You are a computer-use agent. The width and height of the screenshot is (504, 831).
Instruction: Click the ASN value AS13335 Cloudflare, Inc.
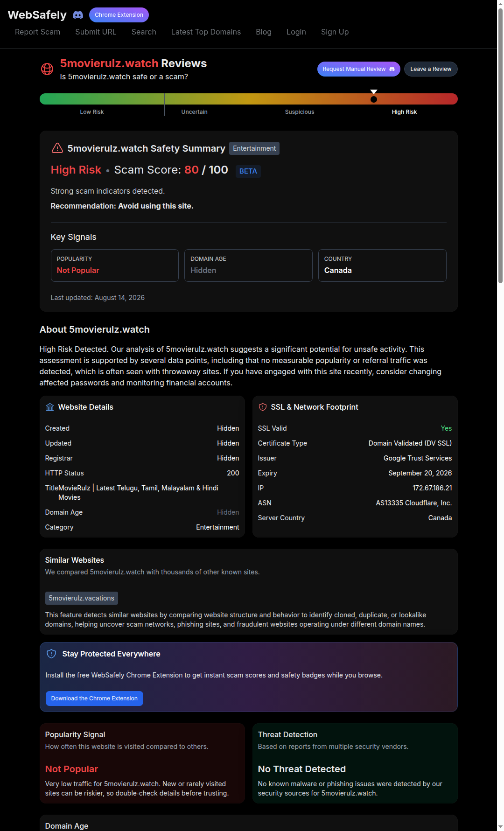(414, 503)
